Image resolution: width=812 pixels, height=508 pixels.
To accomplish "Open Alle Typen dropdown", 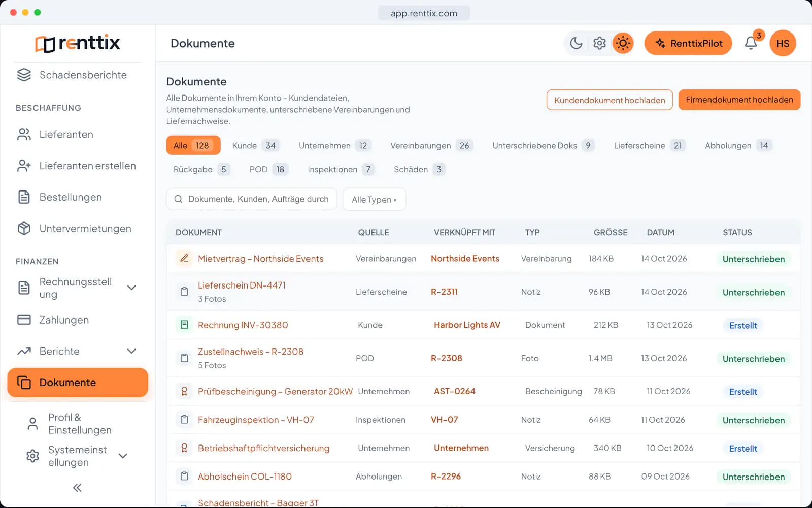I will tap(374, 199).
